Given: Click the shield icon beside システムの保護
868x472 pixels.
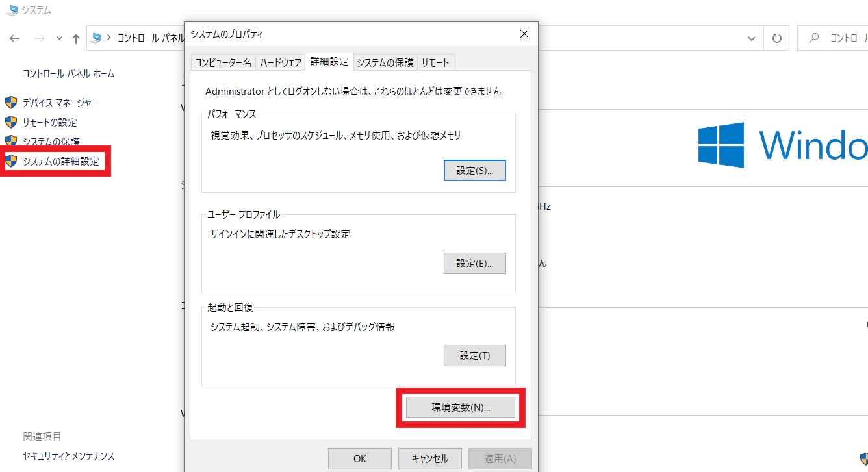Looking at the screenshot, I should pos(10,141).
